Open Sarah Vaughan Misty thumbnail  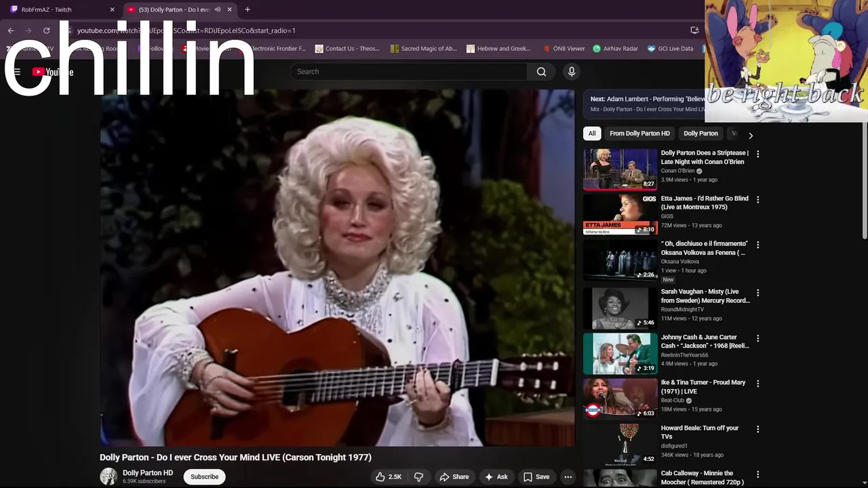(x=620, y=308)
